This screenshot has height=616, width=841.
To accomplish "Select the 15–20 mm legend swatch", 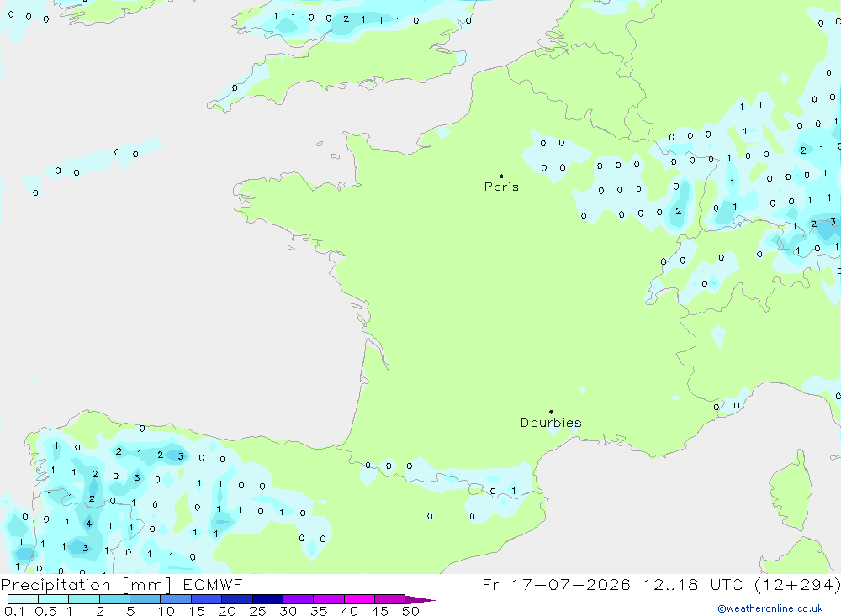I will point(206,599).
